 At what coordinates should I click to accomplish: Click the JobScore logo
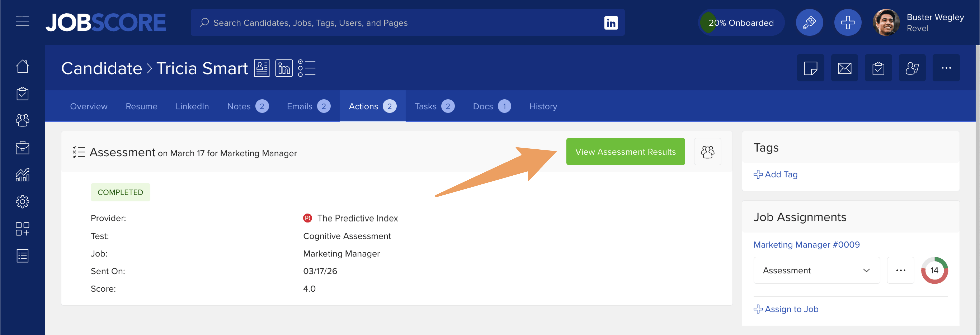pos(106,22)
